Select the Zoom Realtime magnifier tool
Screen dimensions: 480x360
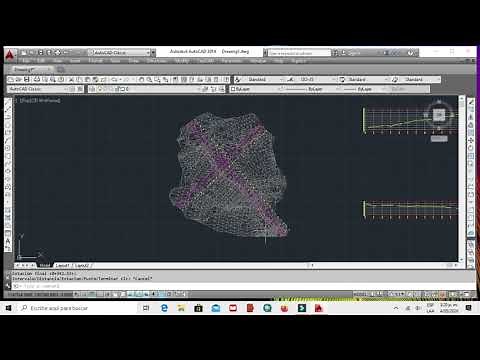click(149, 79)
